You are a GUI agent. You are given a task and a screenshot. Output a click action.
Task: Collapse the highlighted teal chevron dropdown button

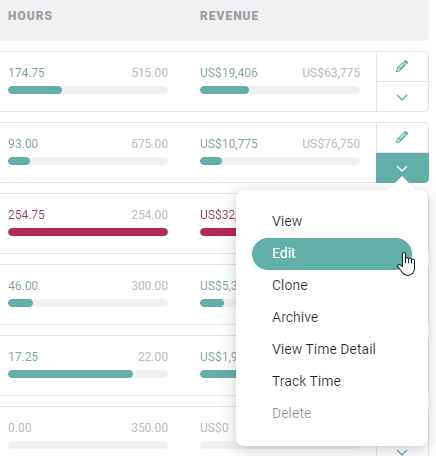(402, 168)
